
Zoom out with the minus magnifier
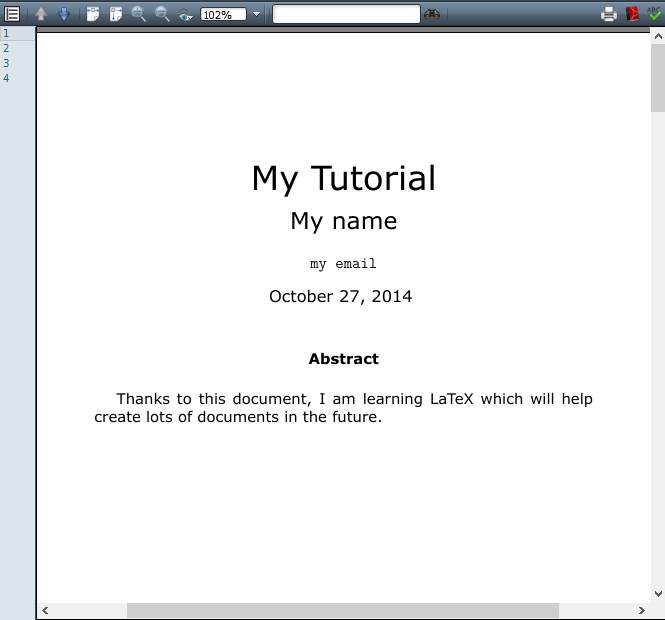coord(162,14)
